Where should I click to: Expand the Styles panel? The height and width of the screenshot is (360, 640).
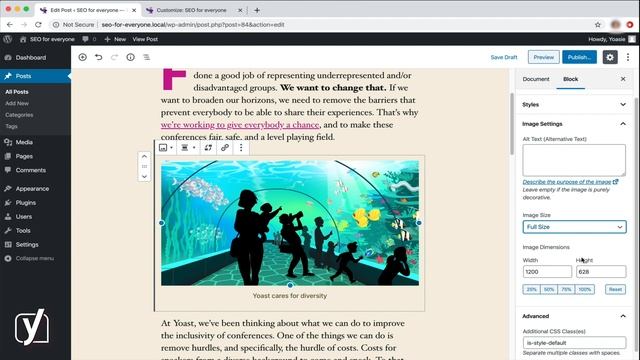[x=574, y=104]
